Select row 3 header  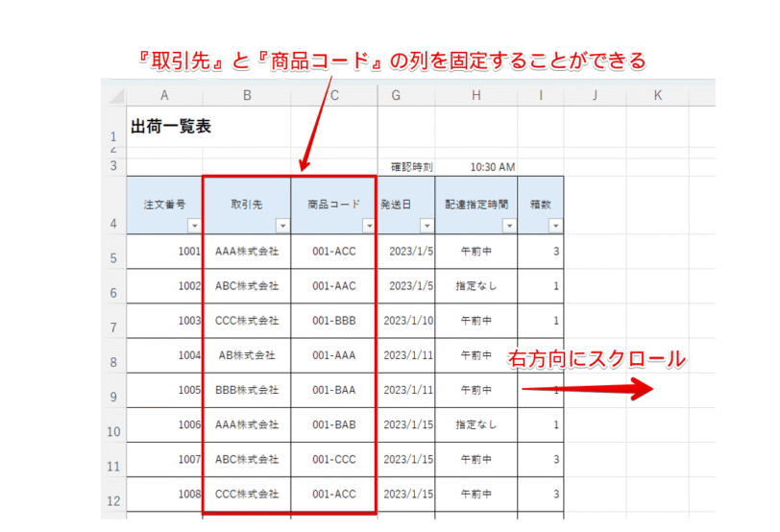113,165
